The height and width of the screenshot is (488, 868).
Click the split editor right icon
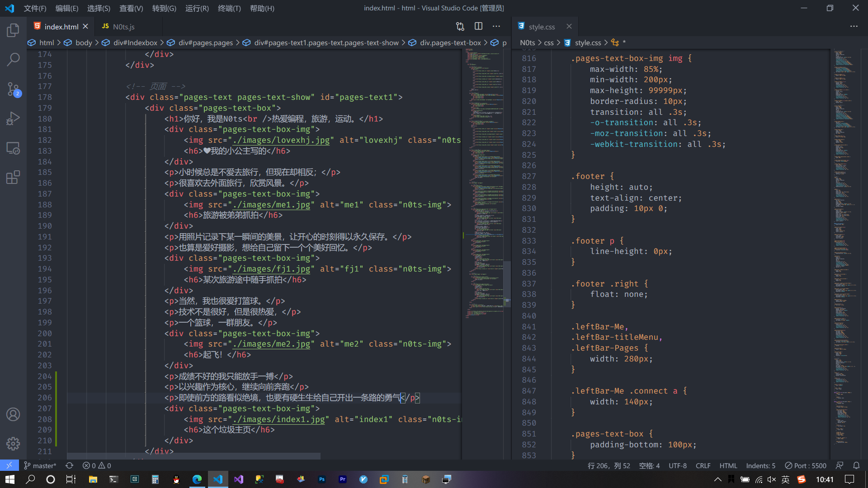478,26
